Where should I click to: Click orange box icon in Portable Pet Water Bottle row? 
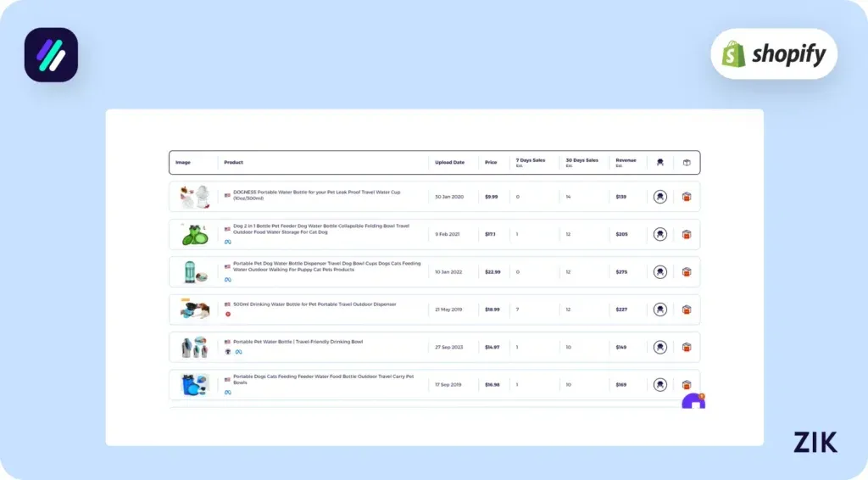(687, 348)
